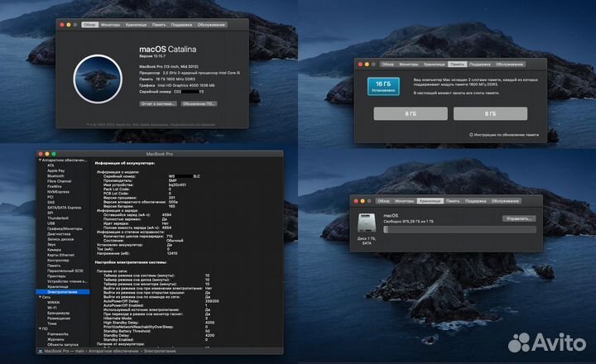Switch to Хранилище tab in memory slots window

[x=434, y=65]
